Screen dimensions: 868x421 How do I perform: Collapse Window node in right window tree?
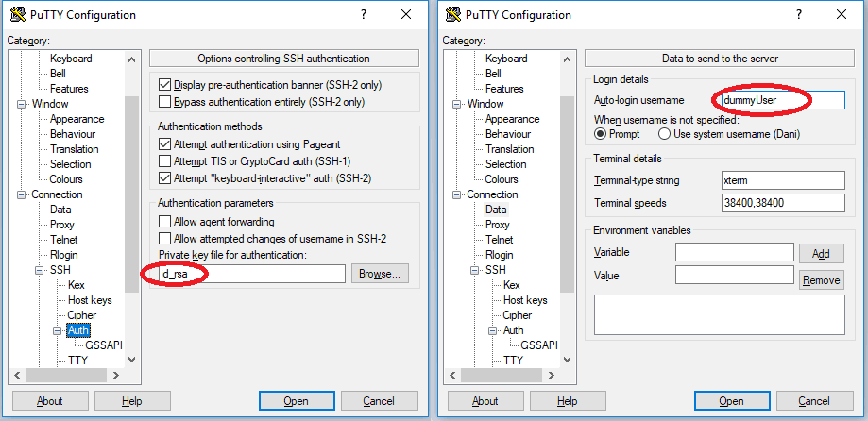tap(457, 104)
